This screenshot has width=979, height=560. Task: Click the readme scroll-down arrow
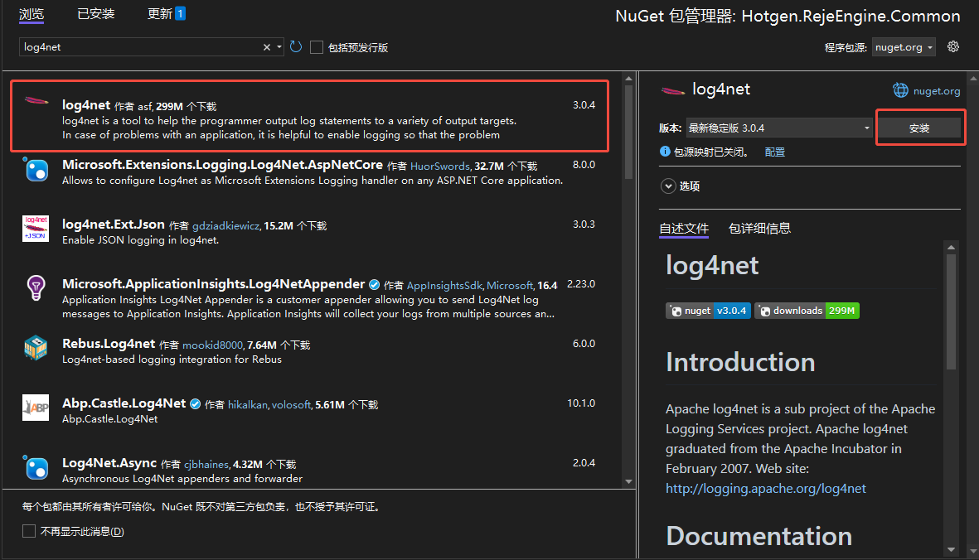coord(951,549)
